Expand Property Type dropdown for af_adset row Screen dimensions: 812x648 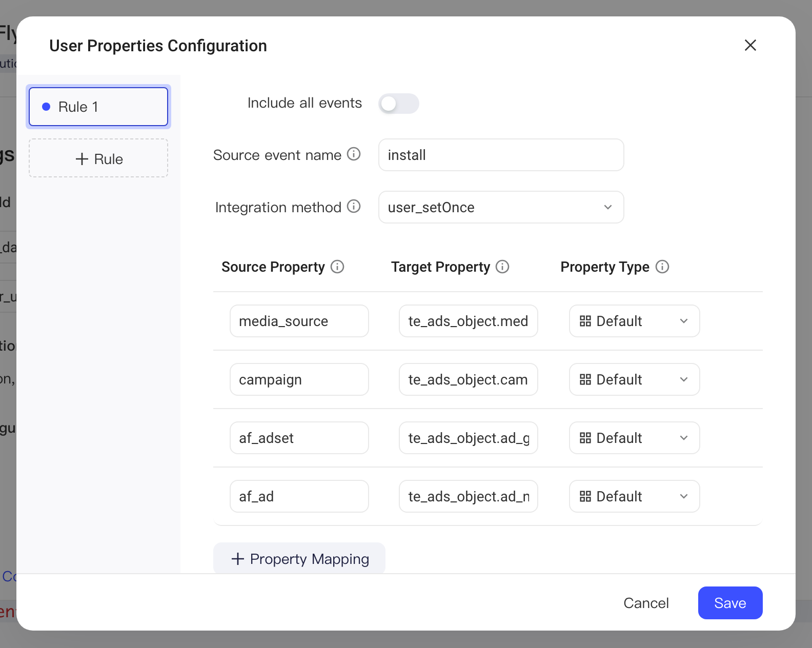coord(634,438)
